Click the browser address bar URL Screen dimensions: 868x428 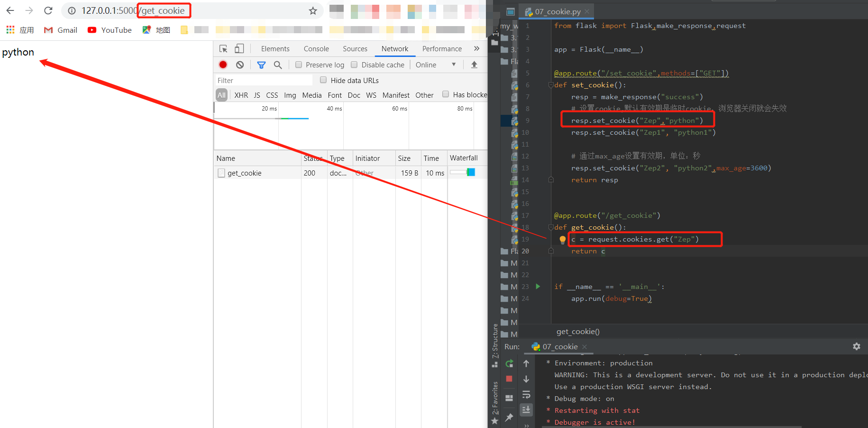(x=133, y=10)
